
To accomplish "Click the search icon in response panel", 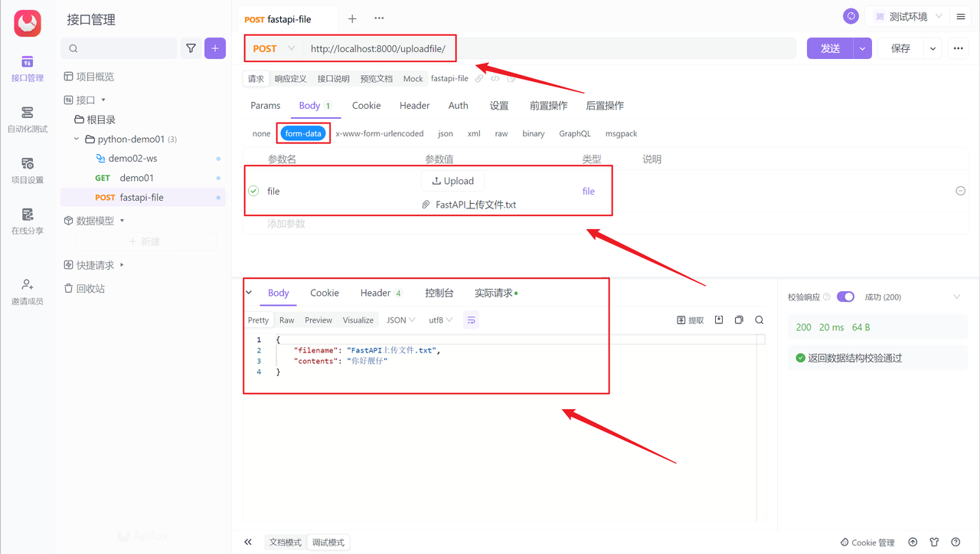I will 759,320.
